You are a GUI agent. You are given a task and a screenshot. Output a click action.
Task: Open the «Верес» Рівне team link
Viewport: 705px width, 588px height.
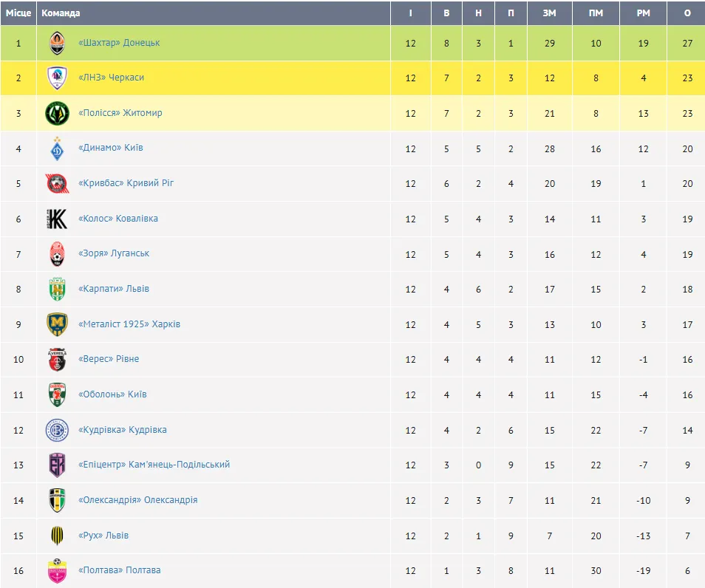click(109, 359)
